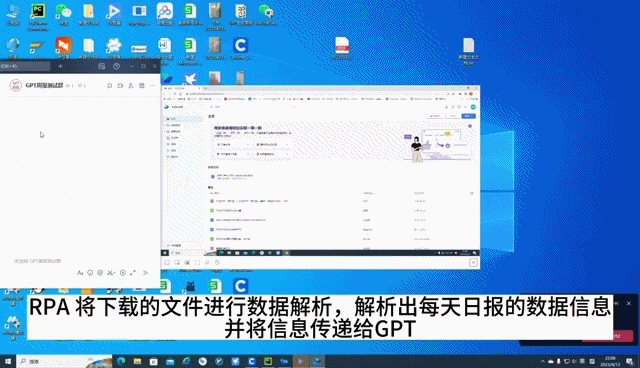Screen dimensions: 640x368
Task: Click the microphone tray icon
Action: [558, 361]
